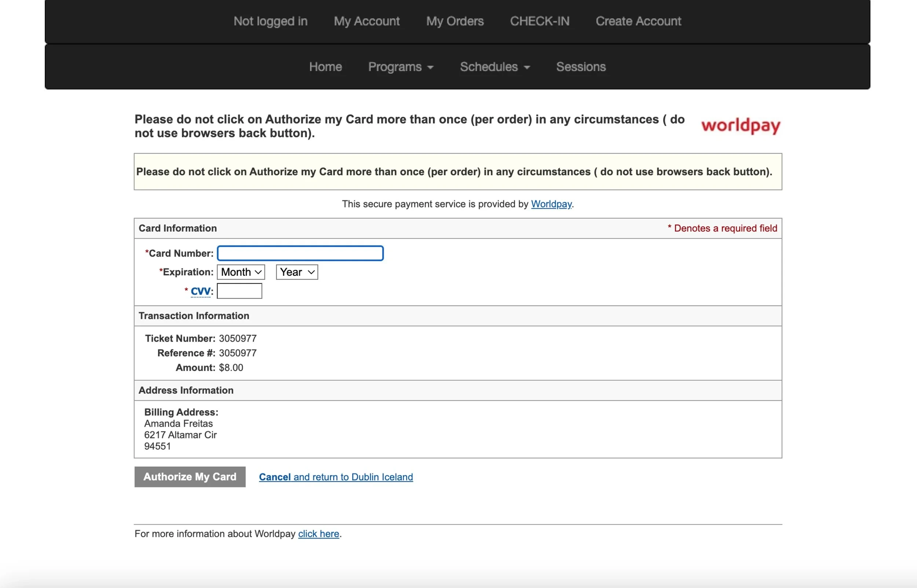Cancel and return to Dublin Iceland

(335, 477)
